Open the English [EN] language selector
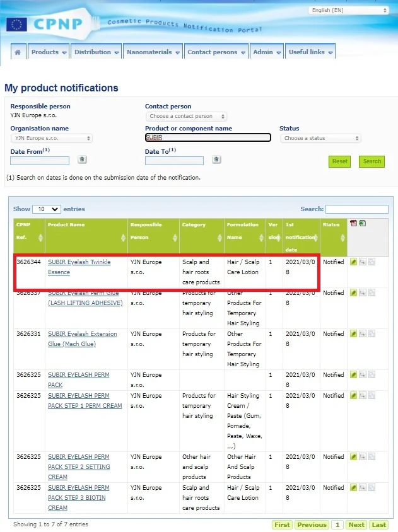Screen dimensions: 398x532 (348, 10)
